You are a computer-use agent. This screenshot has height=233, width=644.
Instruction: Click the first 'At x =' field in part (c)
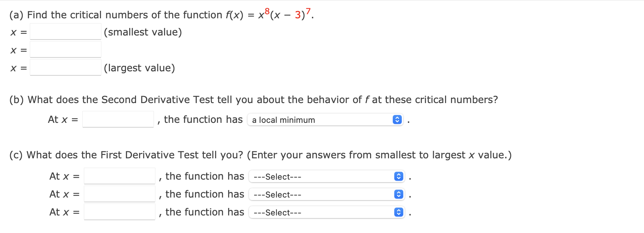coord(120,176)
